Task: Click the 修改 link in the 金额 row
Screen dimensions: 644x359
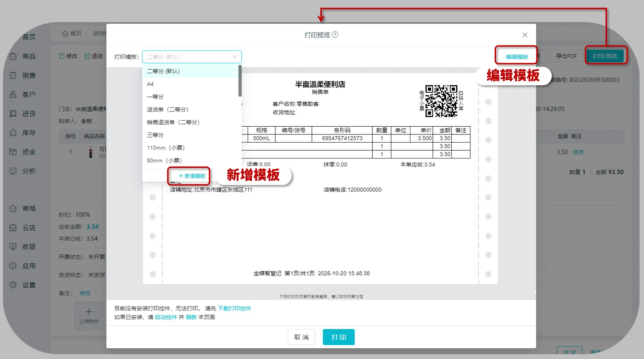Action: pos(578,152)
